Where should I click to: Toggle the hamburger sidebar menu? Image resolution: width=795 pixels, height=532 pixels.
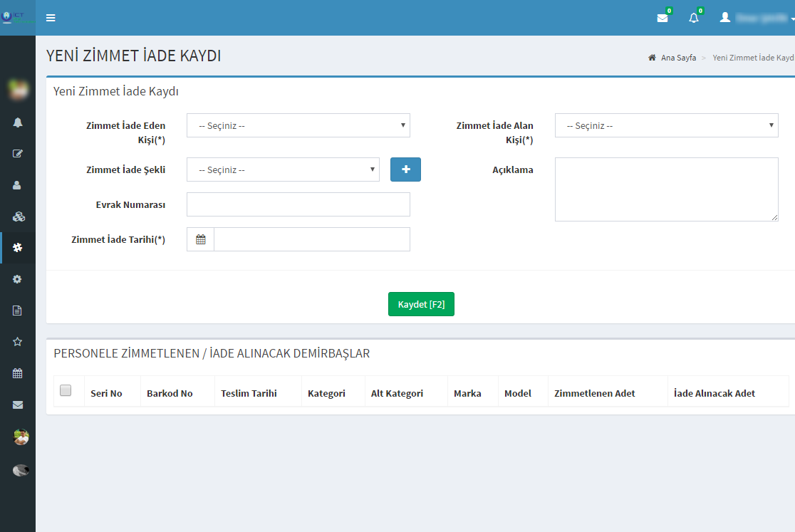pos(51,18)
